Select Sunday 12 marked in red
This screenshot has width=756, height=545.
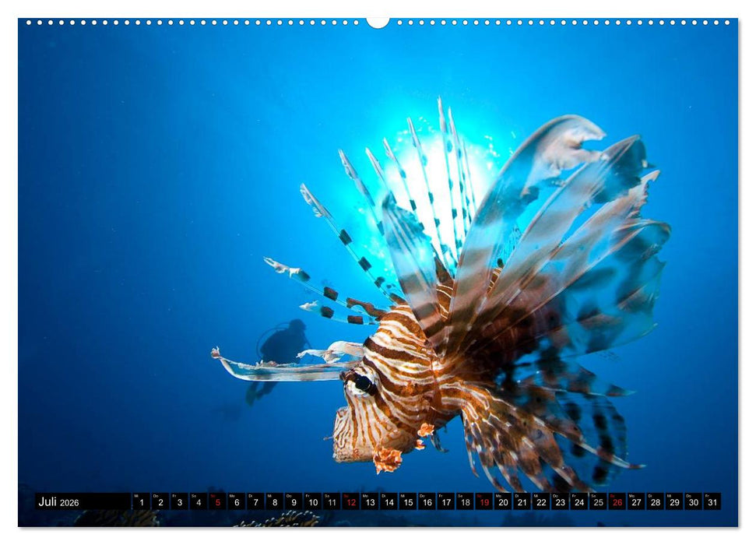[350, 502]
